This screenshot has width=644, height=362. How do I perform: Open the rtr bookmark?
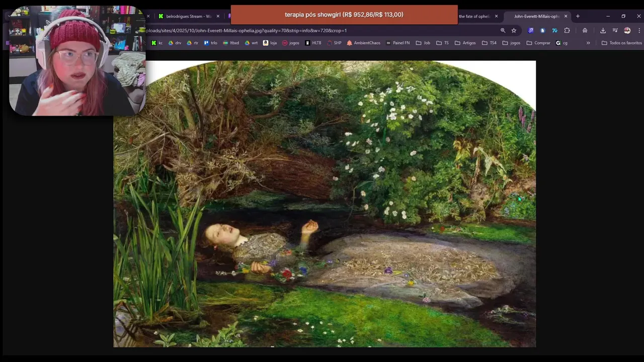pos(192,43)
